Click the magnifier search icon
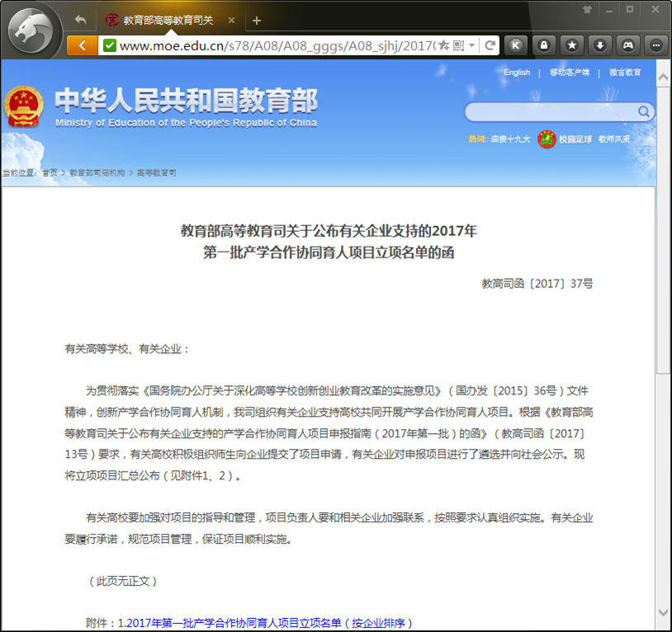Image resolution: width=672 pixels, height=632 pixels. (644, 111)
